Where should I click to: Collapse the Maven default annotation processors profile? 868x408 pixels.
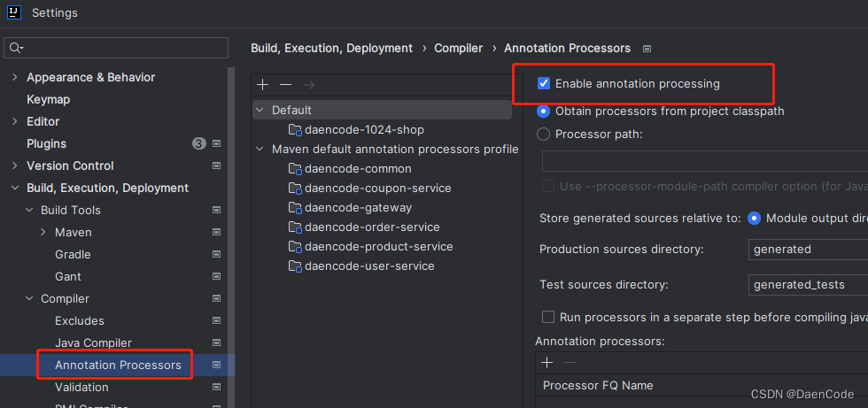point(260,149)
